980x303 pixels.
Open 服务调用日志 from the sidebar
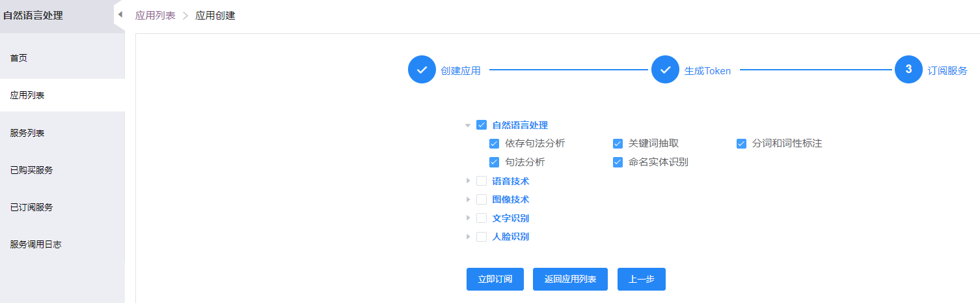pyautogui.click(x=36, y=245)
